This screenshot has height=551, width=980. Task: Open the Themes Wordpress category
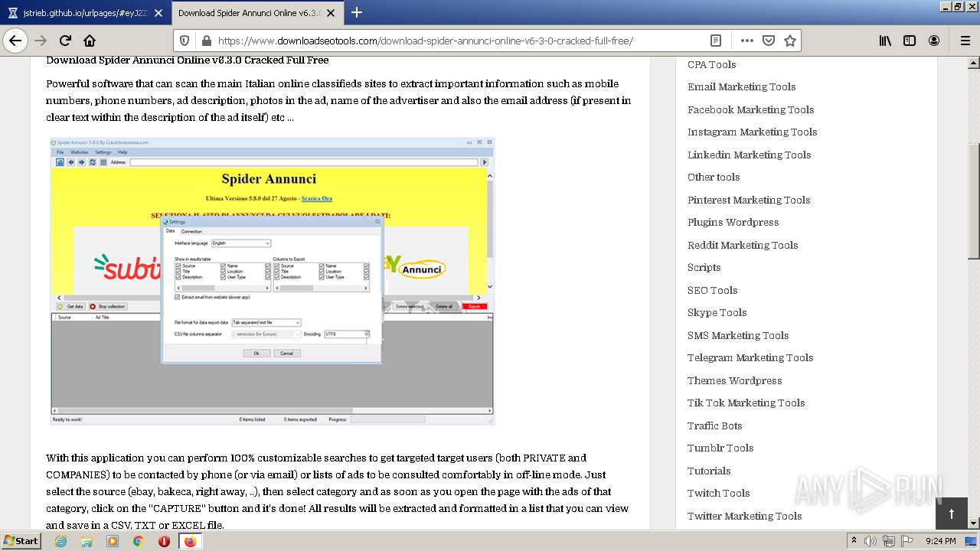734,380
